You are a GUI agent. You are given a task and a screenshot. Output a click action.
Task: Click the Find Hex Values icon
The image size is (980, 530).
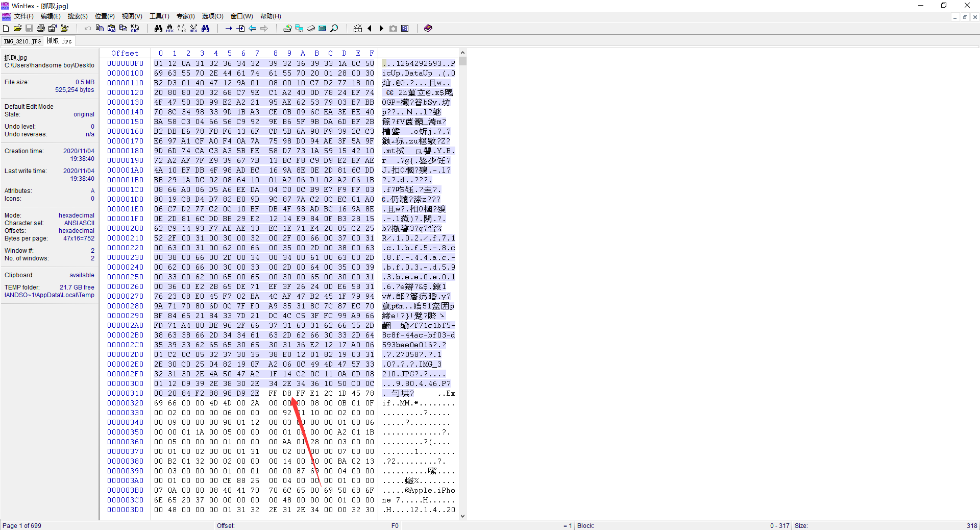[x=170, y=29]
